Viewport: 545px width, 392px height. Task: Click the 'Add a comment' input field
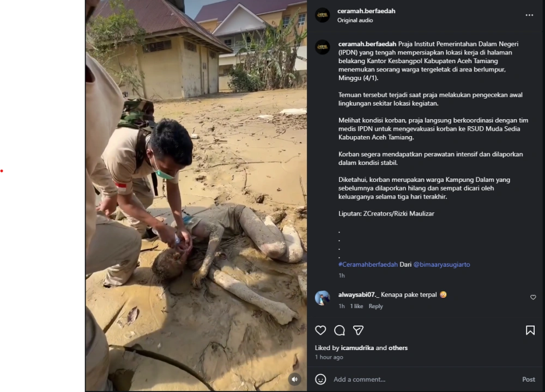coord(381,379)
